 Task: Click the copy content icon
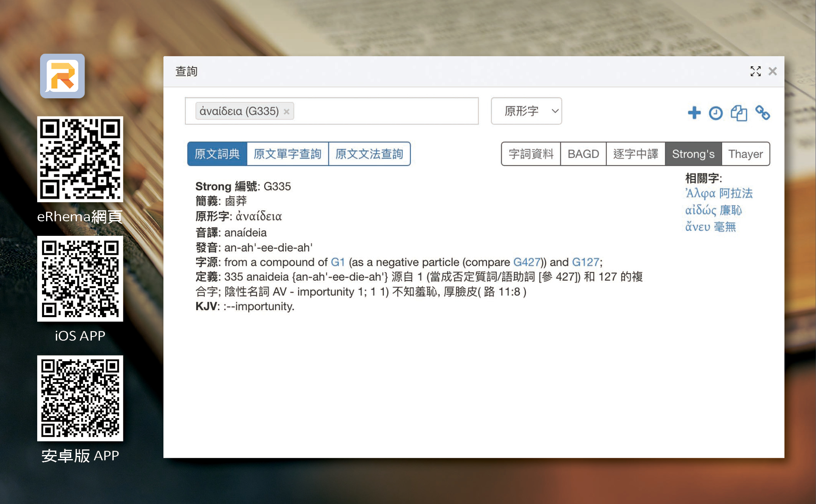738,113
